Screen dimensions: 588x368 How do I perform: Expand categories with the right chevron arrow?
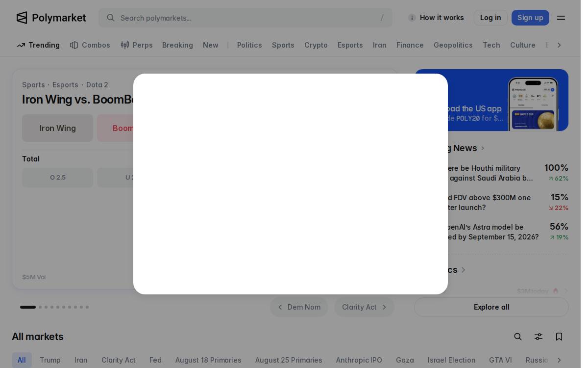coord(559,45)
